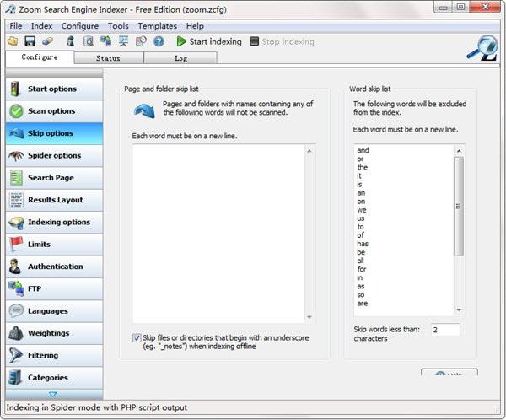
Task: Open the Templates menu
Action: pyautogui.click(x=157, y=26)
